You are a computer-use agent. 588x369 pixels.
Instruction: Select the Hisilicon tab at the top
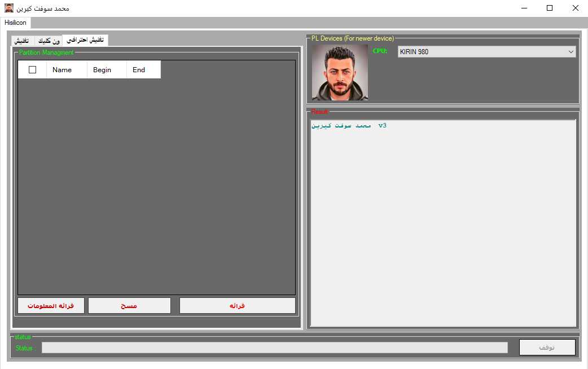tap(15, 23)
